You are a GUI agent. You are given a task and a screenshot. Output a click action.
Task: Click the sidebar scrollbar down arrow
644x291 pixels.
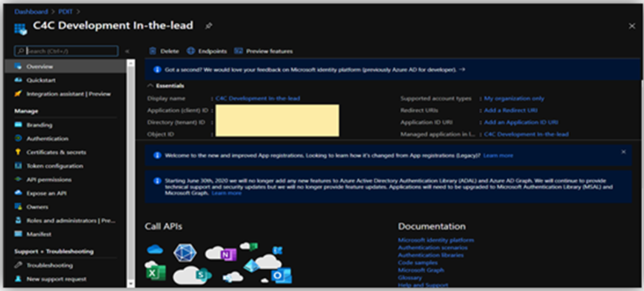[131, 284]
